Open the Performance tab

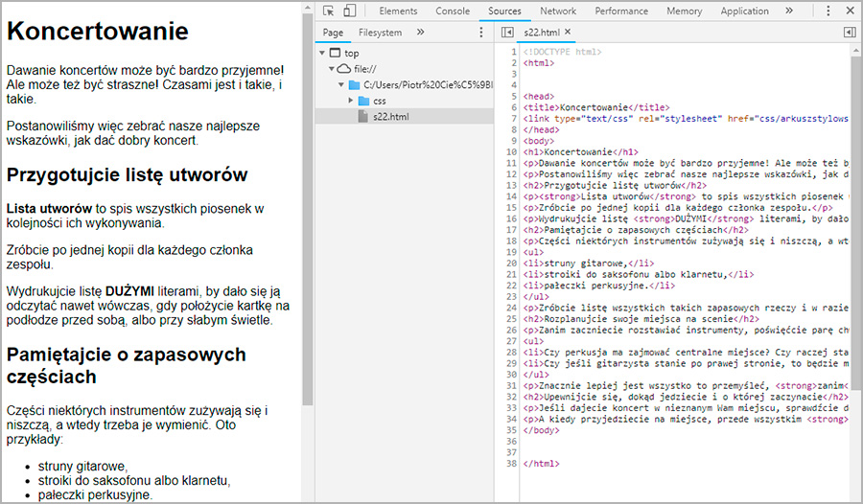(621, 11)
